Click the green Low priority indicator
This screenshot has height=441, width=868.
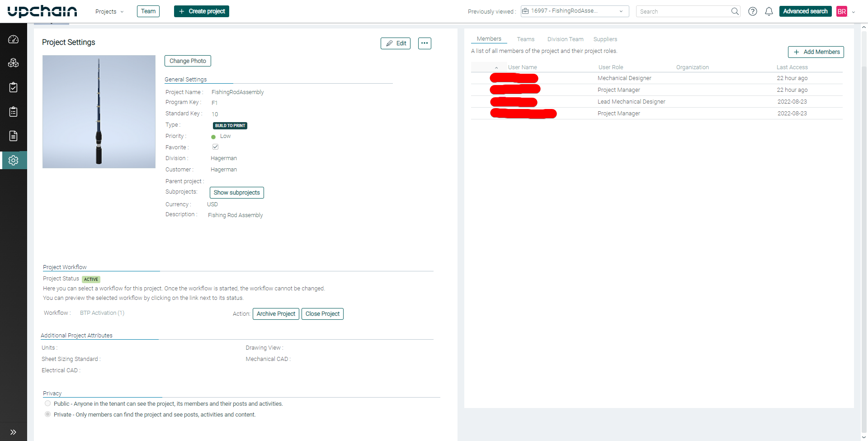tap(214, 136)
